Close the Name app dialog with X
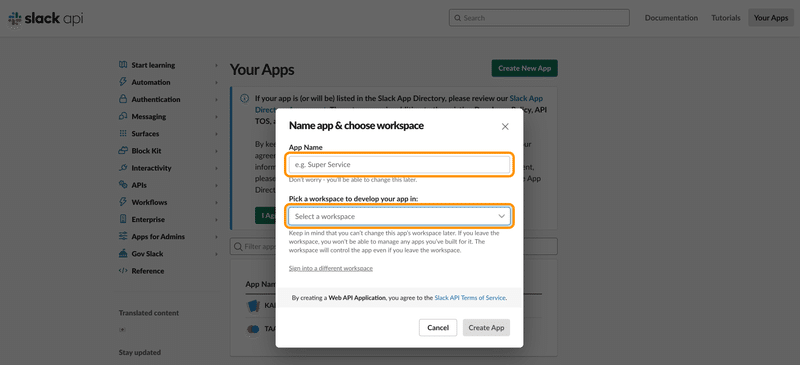 pos(505,126)
